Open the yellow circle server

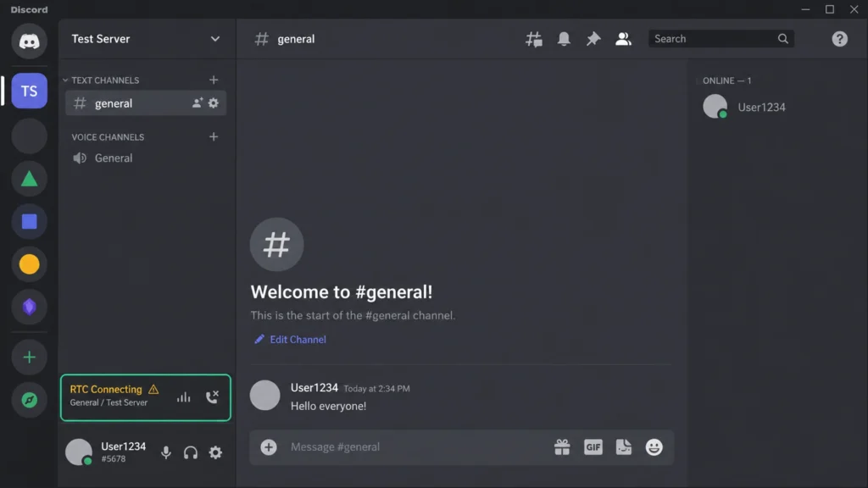click(x=30, y=264)
